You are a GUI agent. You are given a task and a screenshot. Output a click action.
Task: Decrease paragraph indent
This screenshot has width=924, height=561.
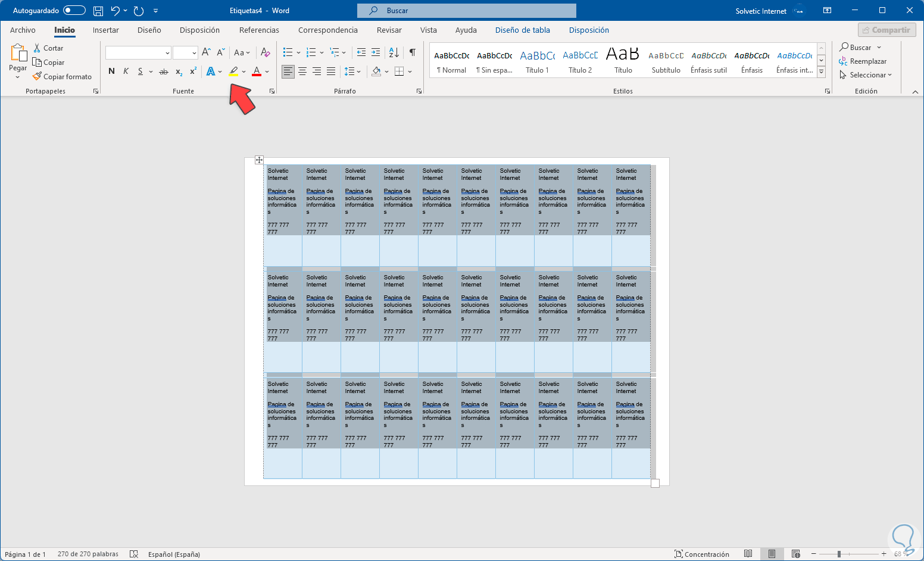pos(361,52)
